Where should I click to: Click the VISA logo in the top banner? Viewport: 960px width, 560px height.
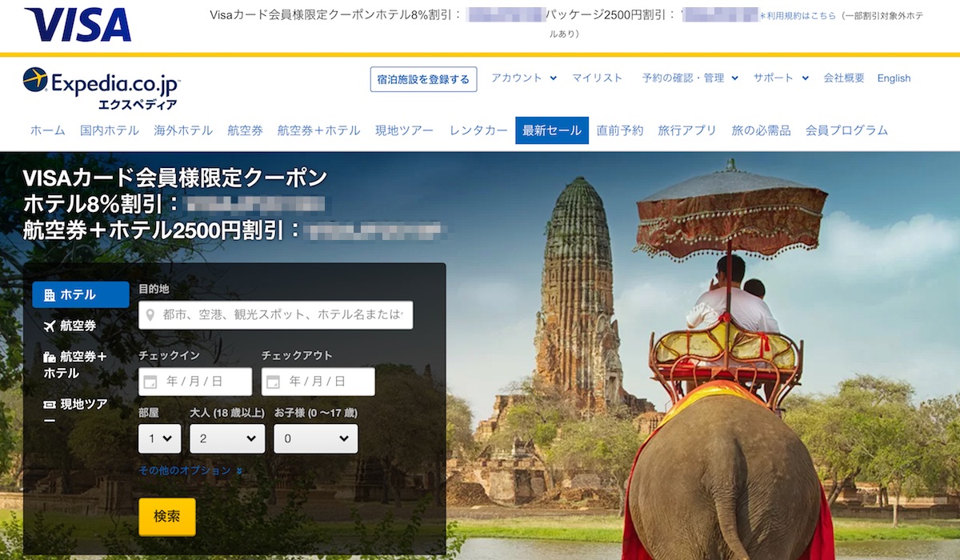78,25
